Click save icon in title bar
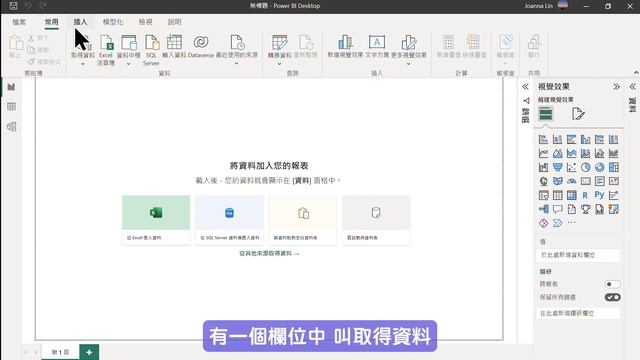640x360 pixels. click(x=13, y=6)
